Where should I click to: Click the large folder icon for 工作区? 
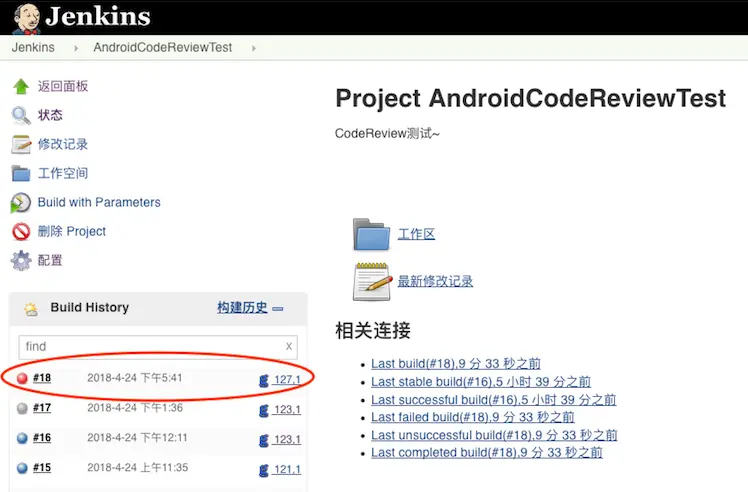point(372,234)
